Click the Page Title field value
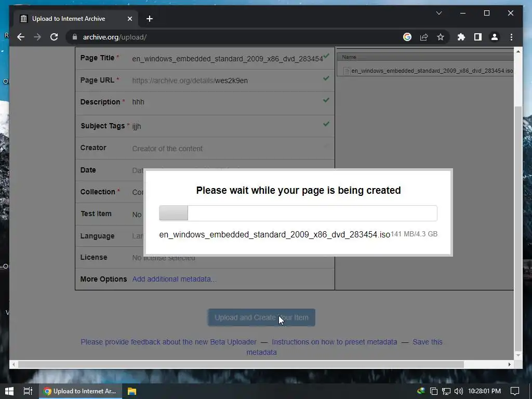This screenshot has height=399, width=532. tap(228, 59)
